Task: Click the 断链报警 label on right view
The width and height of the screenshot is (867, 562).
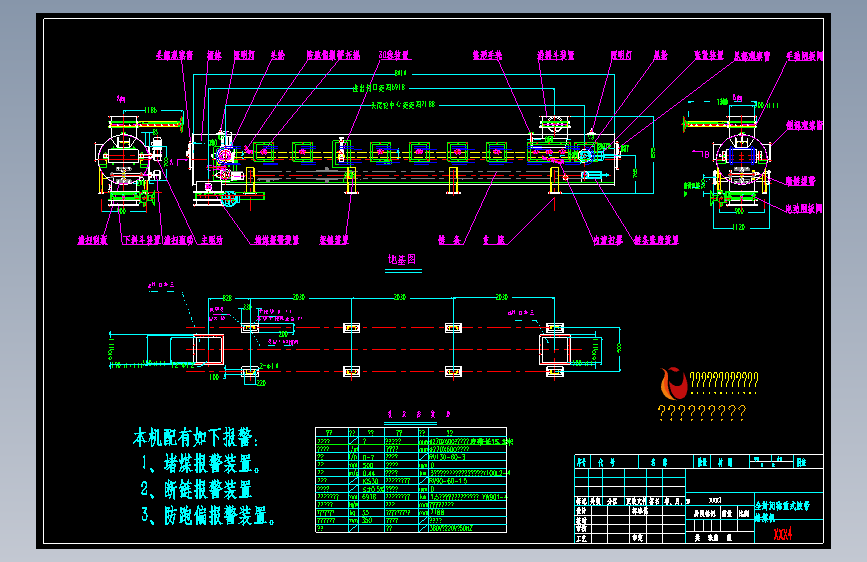Action: (x=800, y=181)
